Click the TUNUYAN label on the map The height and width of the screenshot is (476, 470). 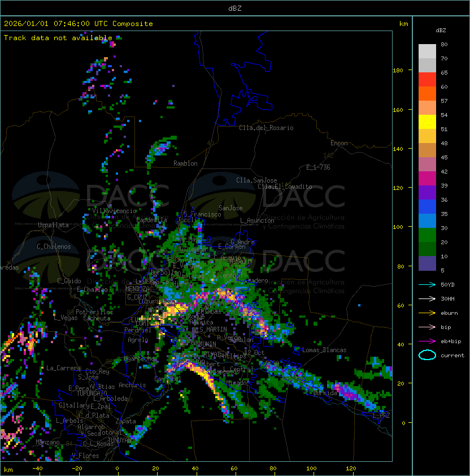[x=120, y=440]
